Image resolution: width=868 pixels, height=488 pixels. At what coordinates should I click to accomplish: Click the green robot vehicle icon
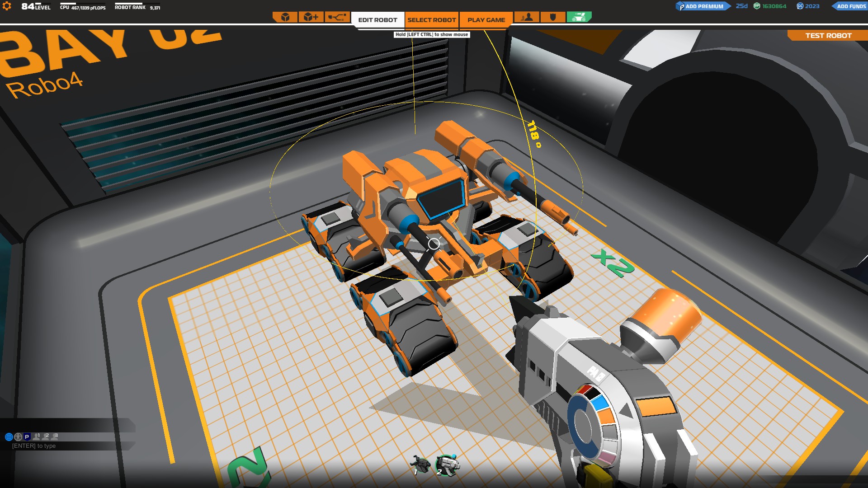pos(579,17)
